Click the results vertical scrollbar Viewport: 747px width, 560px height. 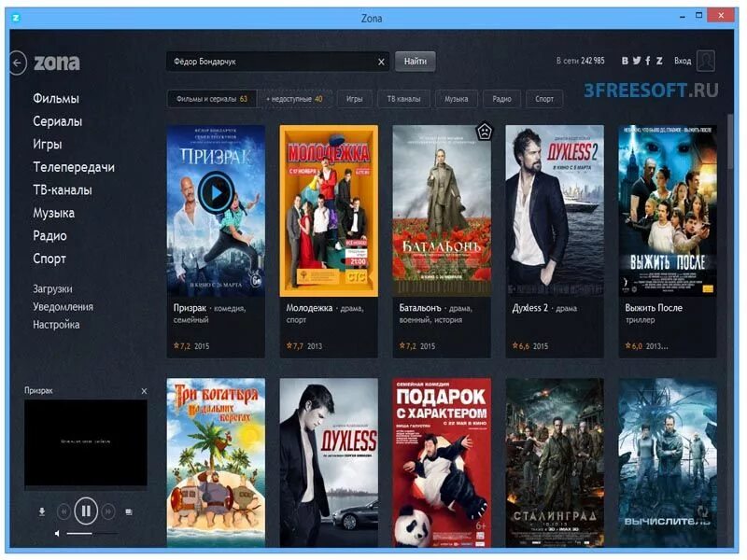point(731,141)
